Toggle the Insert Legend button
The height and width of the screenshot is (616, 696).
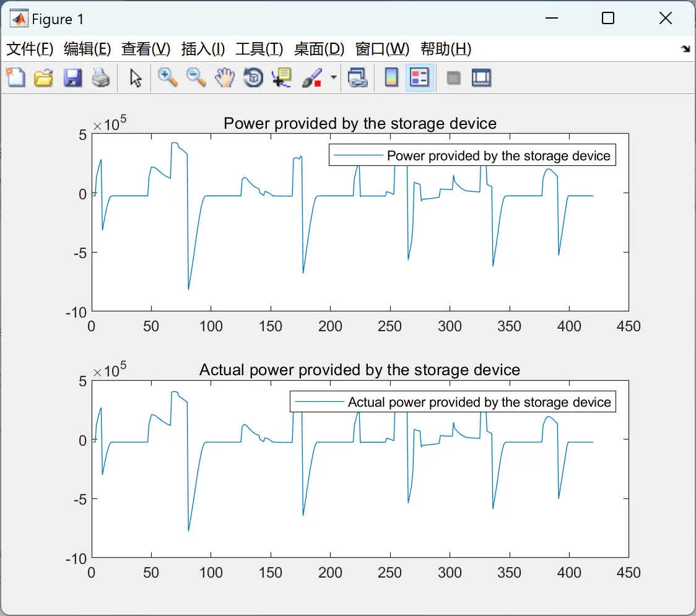tap(419, 77)
